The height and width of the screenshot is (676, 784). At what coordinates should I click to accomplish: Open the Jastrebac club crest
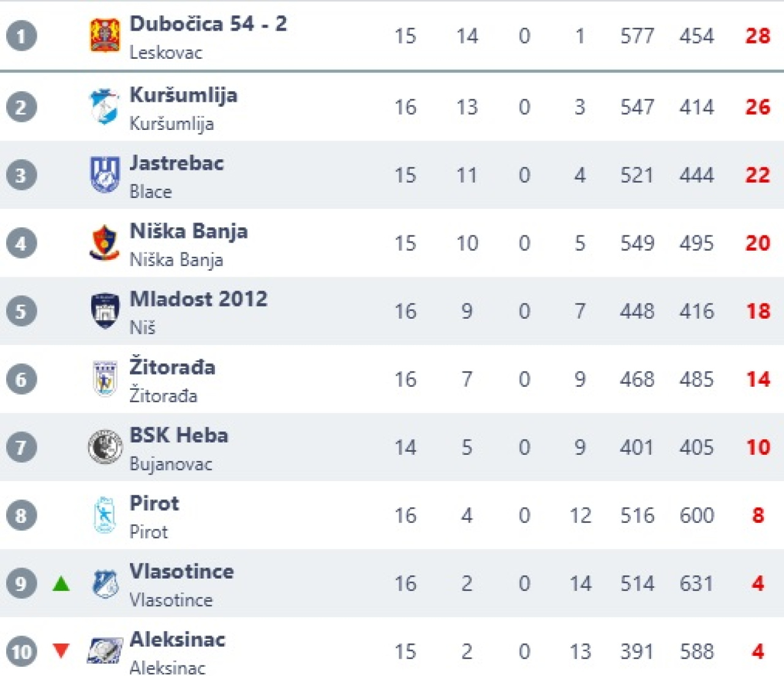105,175
